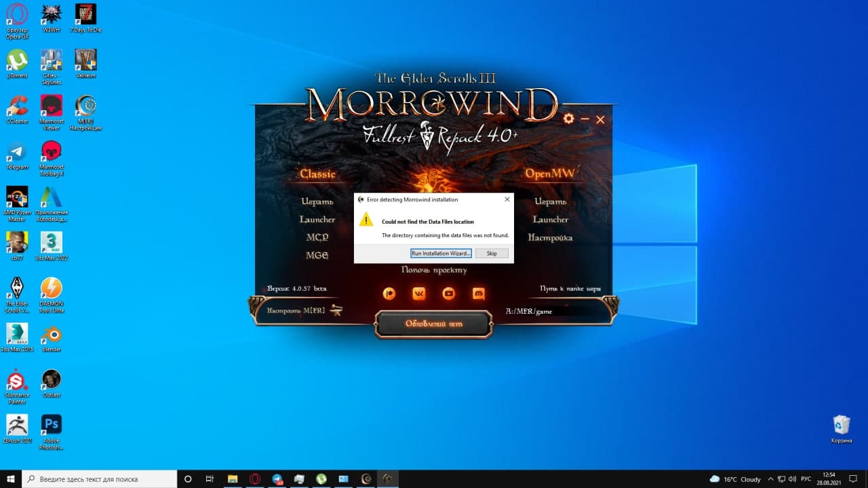Select the Telegram desktop icon
The height and width of the screenshot is (488, 868).
(17, 155)
